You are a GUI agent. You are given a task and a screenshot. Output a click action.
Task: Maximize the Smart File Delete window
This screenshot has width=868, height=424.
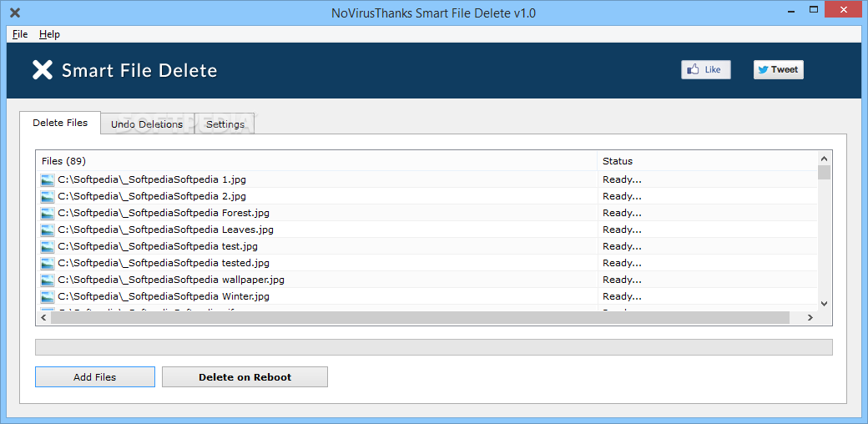(813, 10)
